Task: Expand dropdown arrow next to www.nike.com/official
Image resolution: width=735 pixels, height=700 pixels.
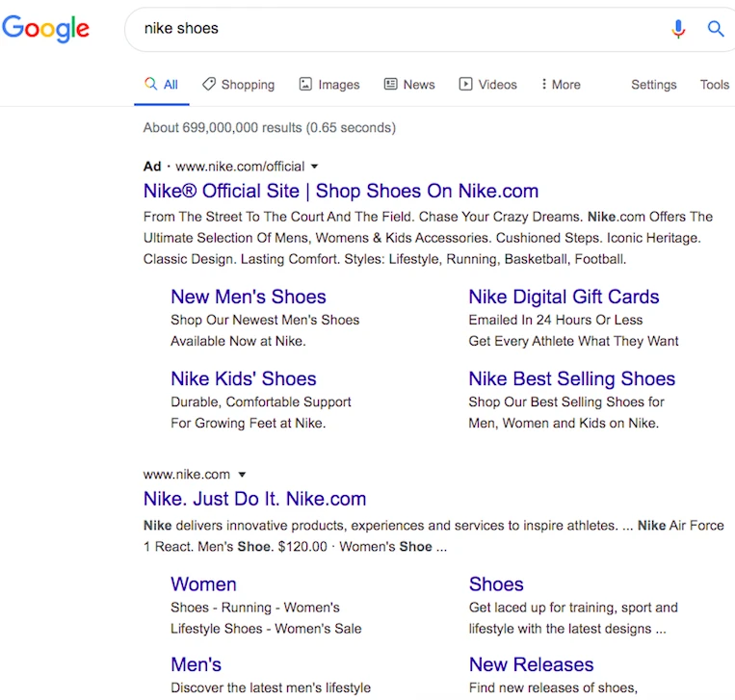Action: 315,167
